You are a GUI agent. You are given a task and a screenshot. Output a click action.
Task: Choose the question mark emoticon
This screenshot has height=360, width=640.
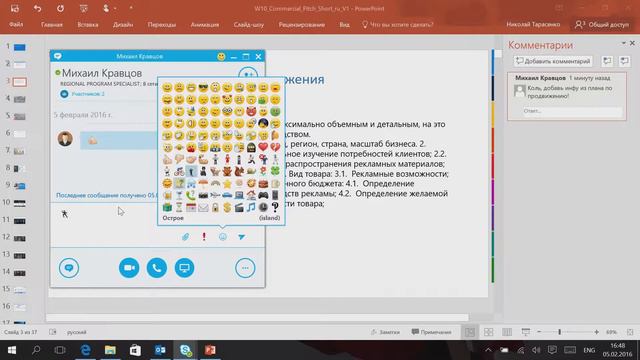(276, 207)
